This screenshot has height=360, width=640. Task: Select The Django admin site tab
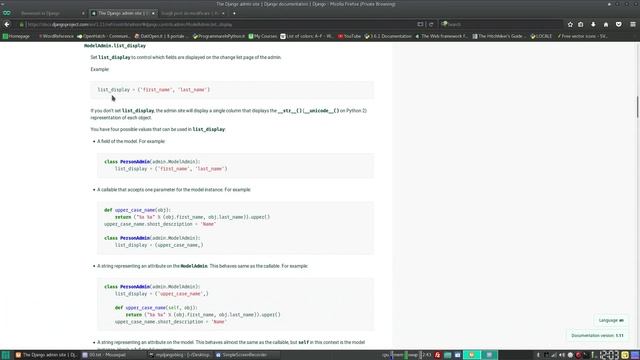(x=124, y=13)
